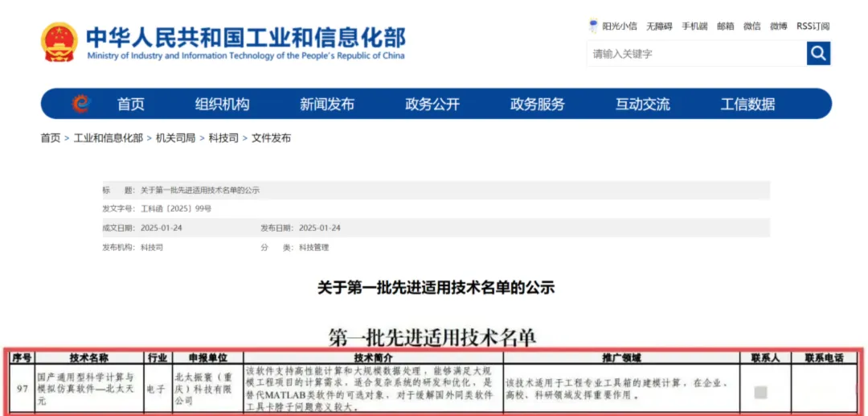Viewport: 868px width, 416px height.
Task: Click the 申报单位 column header
Action: [207, 358]
